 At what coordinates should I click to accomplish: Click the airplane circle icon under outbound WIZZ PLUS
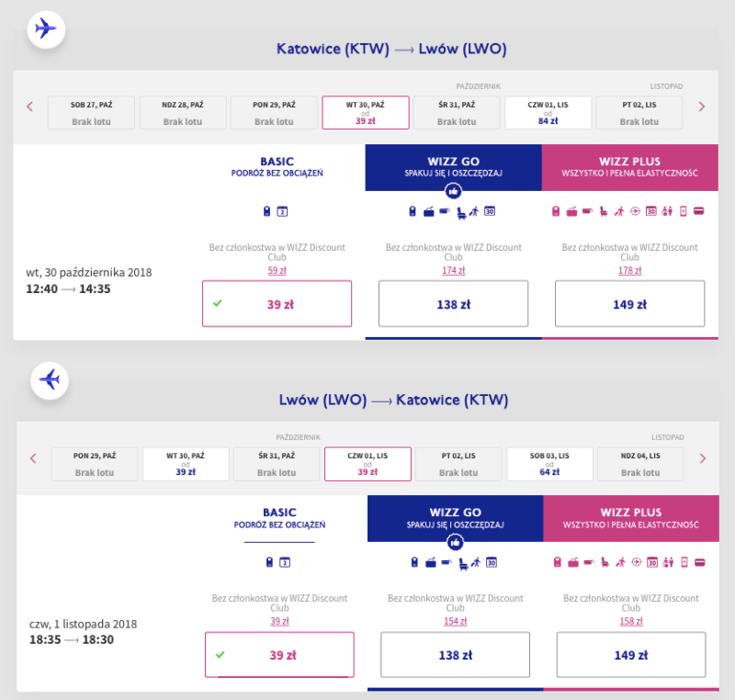click(x=635, y=211)
